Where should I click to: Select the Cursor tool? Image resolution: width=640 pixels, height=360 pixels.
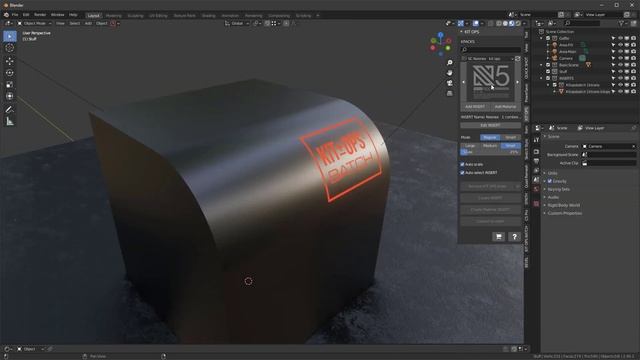(x=10, y=48)
